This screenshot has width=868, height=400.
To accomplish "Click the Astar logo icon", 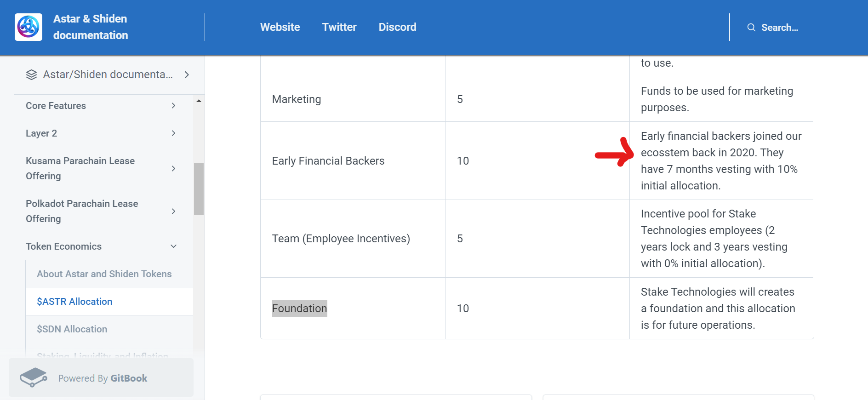I will click(x=29, y=27).
